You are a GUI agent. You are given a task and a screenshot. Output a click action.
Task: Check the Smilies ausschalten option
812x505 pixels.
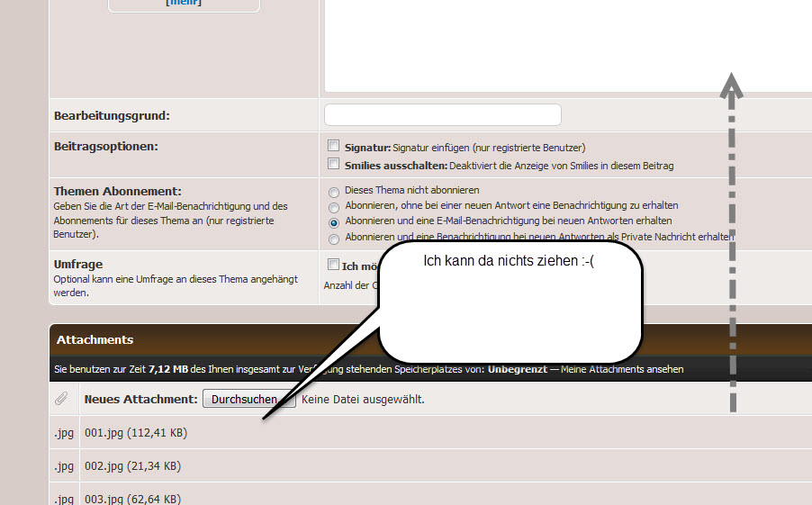point(334,164)
